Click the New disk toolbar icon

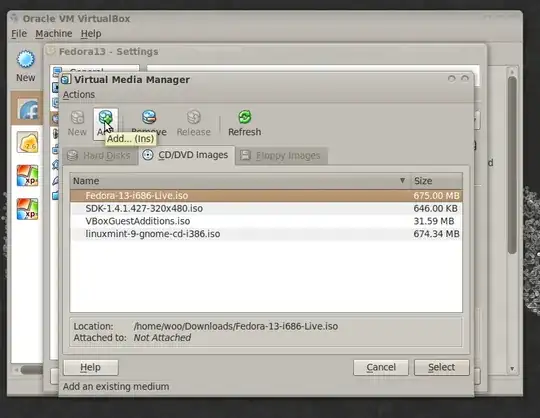77,118
